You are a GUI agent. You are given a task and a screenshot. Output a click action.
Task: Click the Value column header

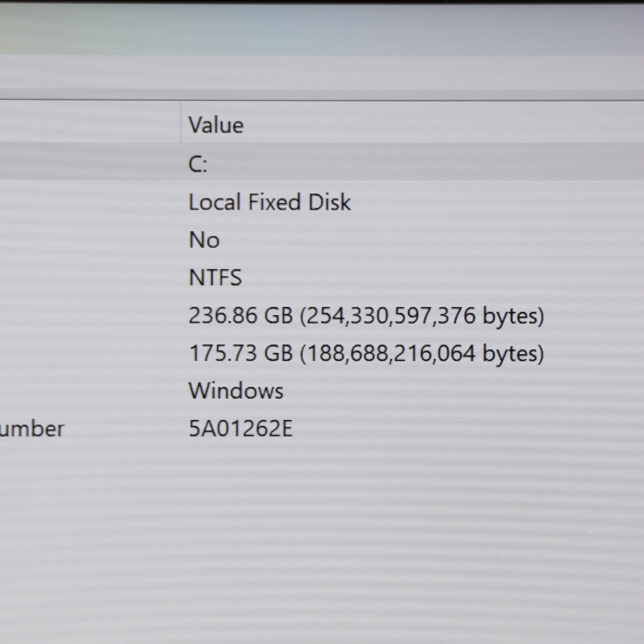(x=216, y=125)
